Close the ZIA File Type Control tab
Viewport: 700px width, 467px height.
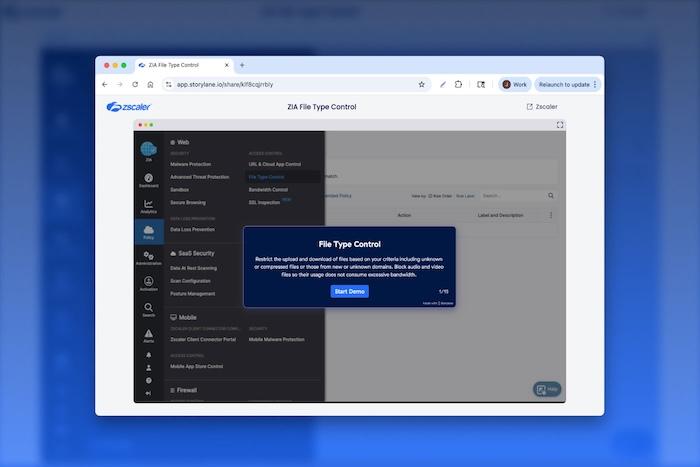pyautogui.click(x=226, y=65)
